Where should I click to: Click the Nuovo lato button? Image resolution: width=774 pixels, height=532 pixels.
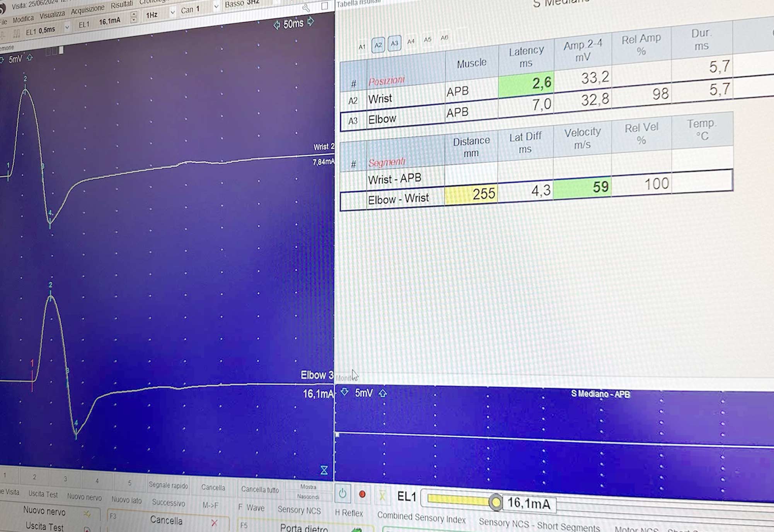point(126,500)
